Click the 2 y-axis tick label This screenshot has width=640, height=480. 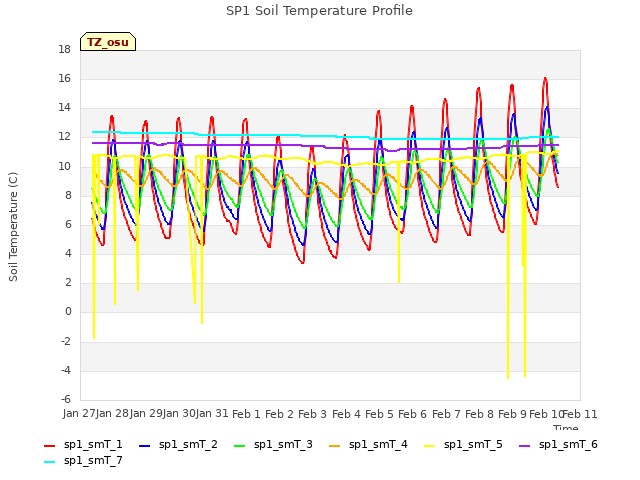click(x=68, y=283)
